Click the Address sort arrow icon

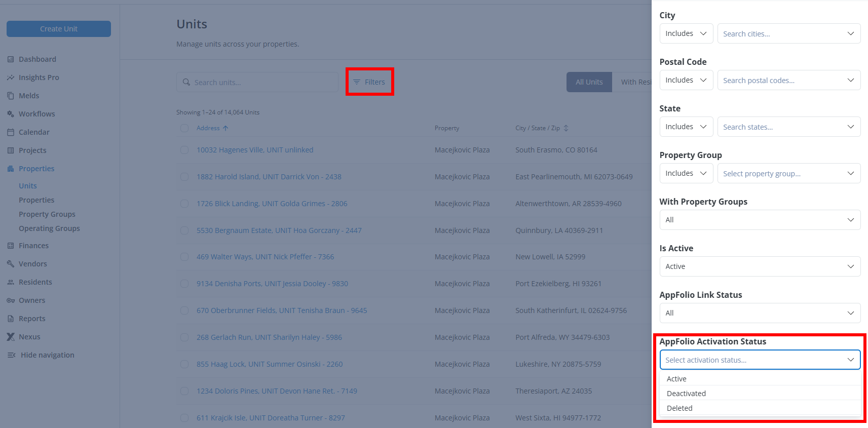[225, 128]
